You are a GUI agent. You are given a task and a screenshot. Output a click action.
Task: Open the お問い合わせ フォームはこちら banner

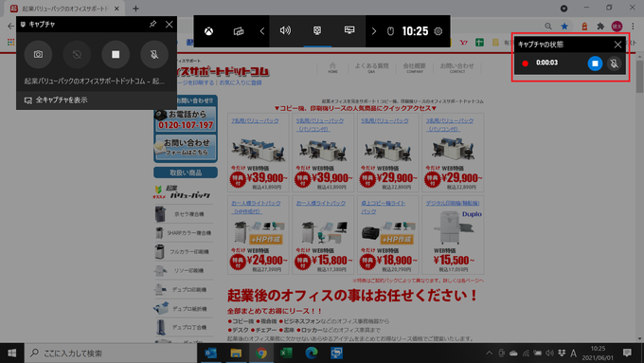point(186,147)
